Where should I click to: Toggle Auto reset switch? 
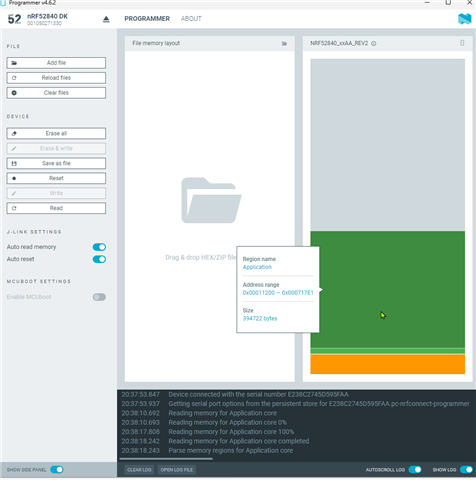tap(99, 259)
